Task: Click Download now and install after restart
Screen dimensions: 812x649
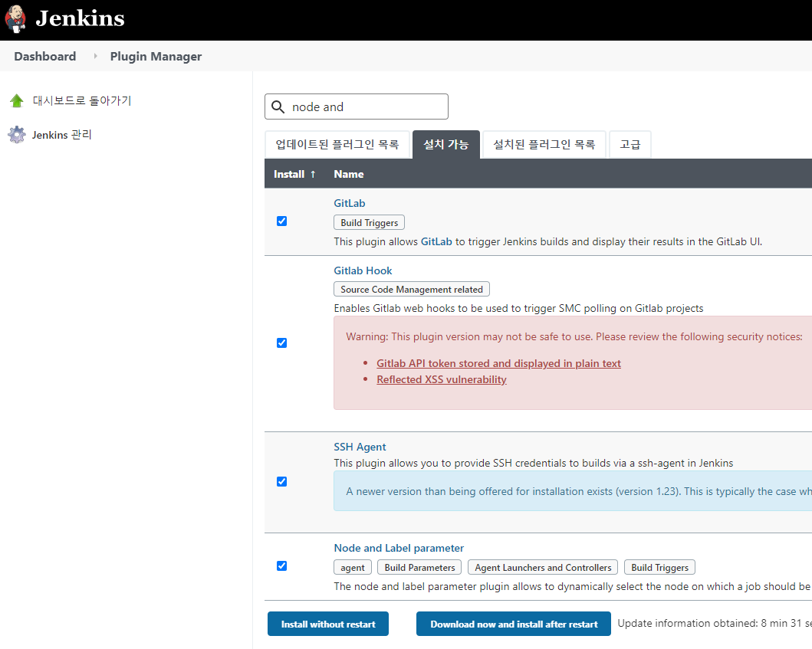Action: click(514, 624)
